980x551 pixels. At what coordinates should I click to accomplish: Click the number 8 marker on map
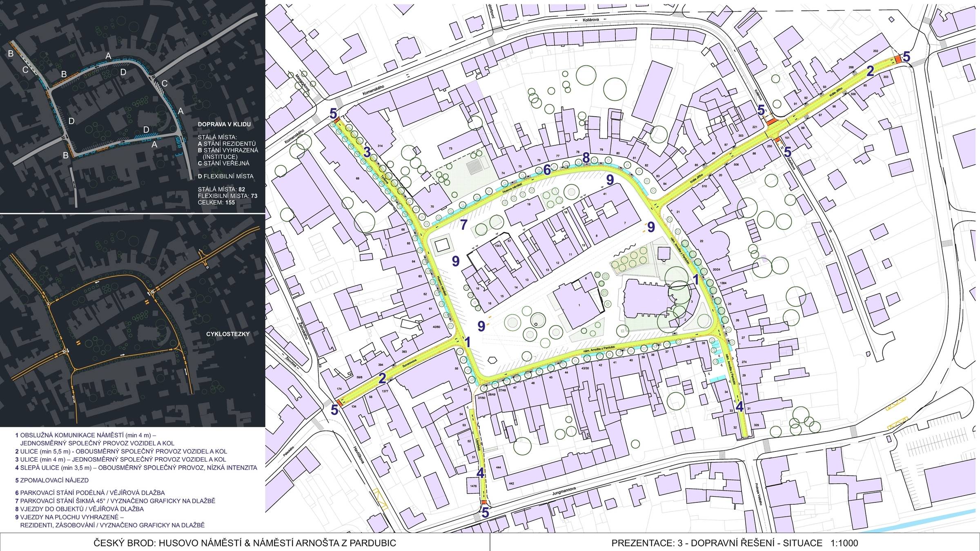586,157
